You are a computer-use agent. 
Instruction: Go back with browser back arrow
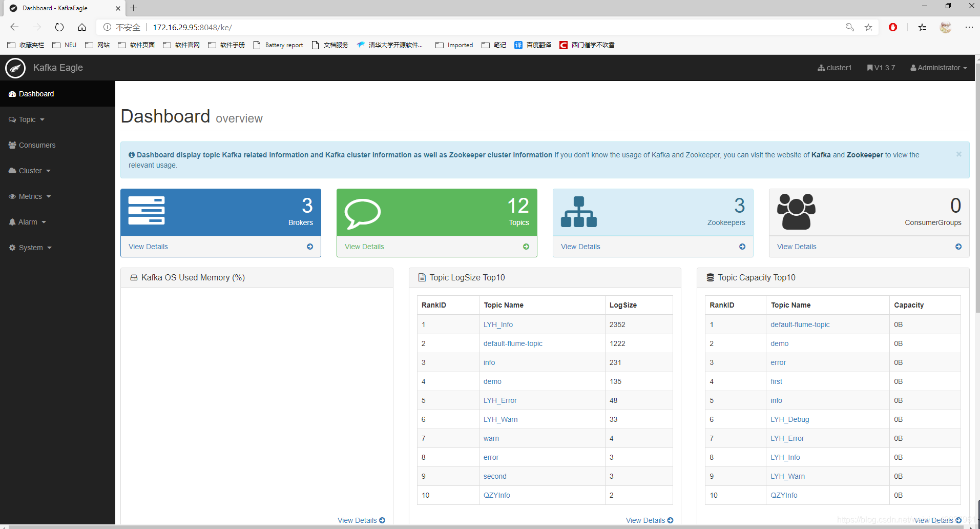[x=14, y=27]
